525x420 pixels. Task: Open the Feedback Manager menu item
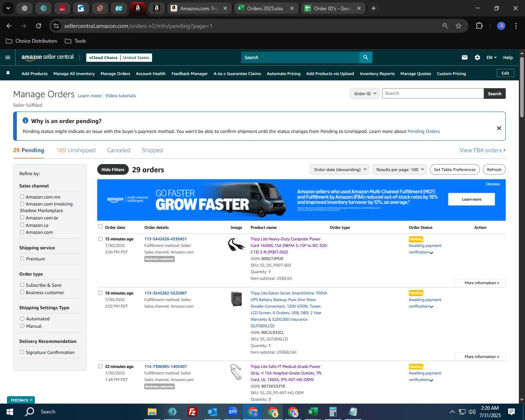point(189,74)
